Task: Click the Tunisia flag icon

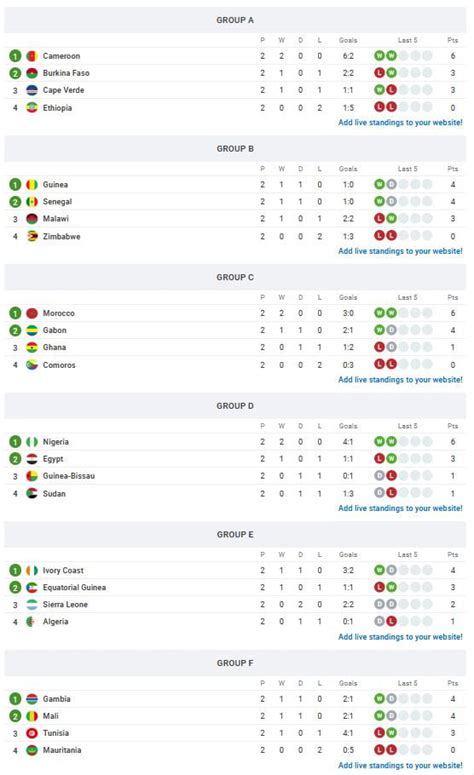Action: click(32, 732)
